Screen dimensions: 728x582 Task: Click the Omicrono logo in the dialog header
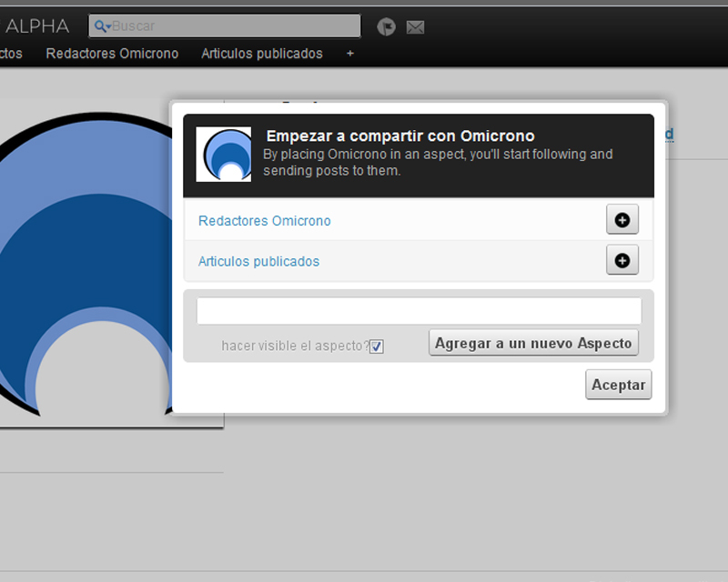coord(223,154)
